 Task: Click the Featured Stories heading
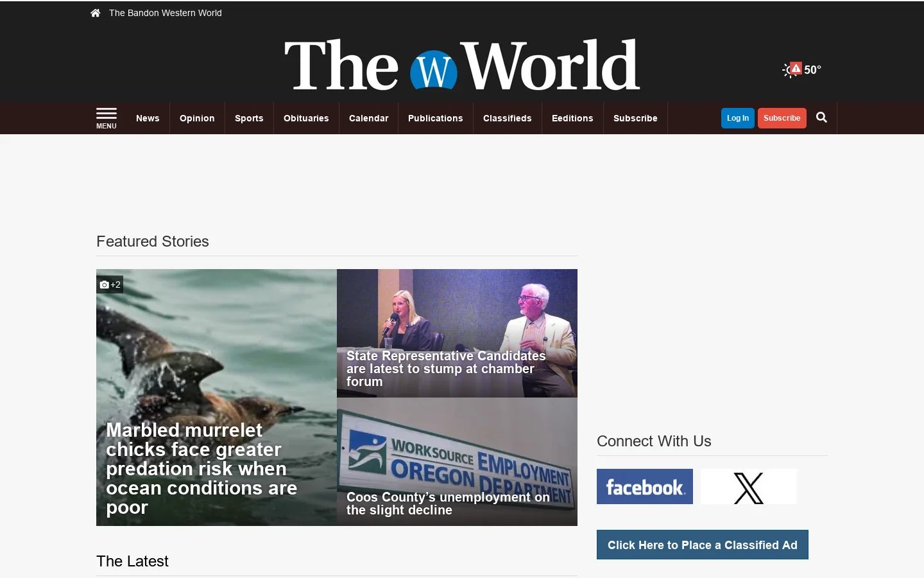point(153,241)
